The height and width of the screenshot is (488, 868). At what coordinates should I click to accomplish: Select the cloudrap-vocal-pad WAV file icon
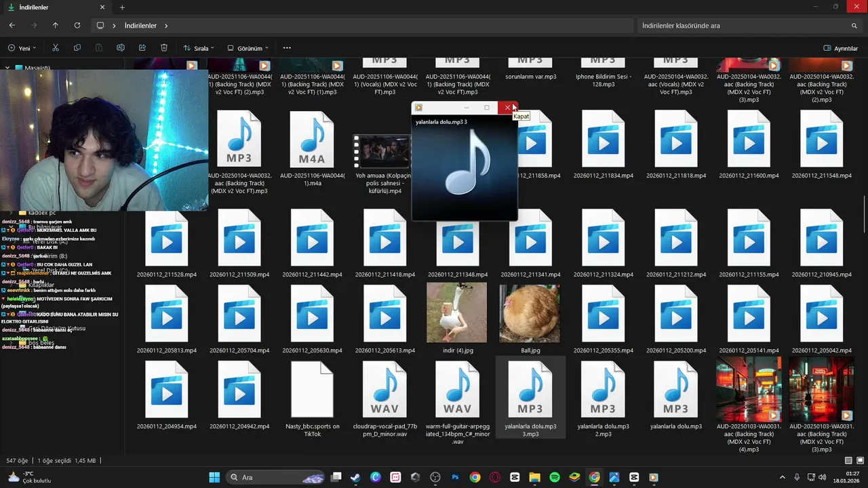pyautogui.click(x=384, y=390)
